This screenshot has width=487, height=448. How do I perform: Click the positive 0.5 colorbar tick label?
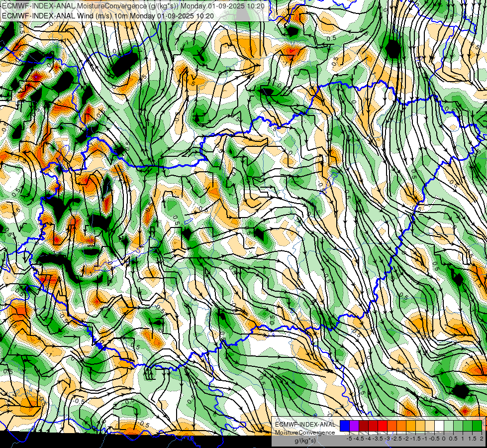click(454, 439)
